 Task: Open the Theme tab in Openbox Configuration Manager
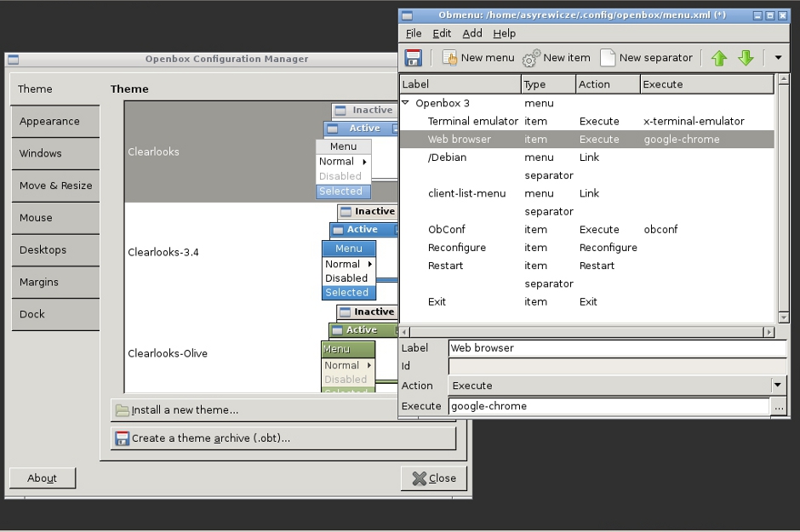pos(55,89)
